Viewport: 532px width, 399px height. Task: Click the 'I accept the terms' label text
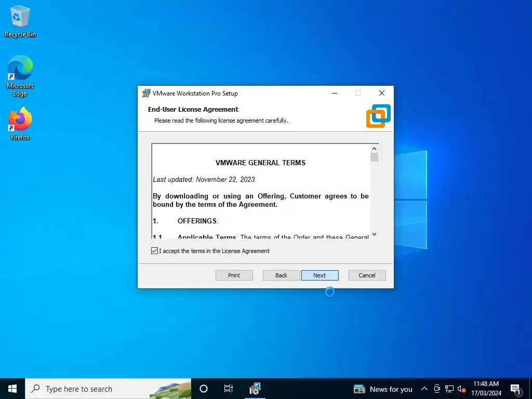click(214, 251)
